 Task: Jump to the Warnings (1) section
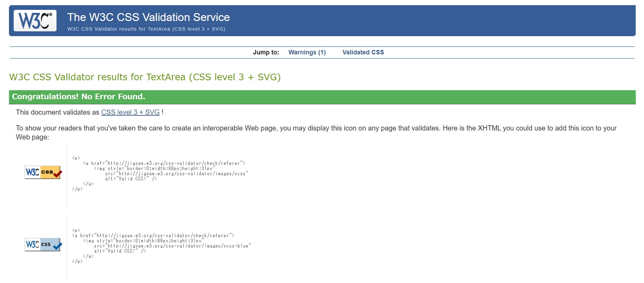(x=307, y=52)
